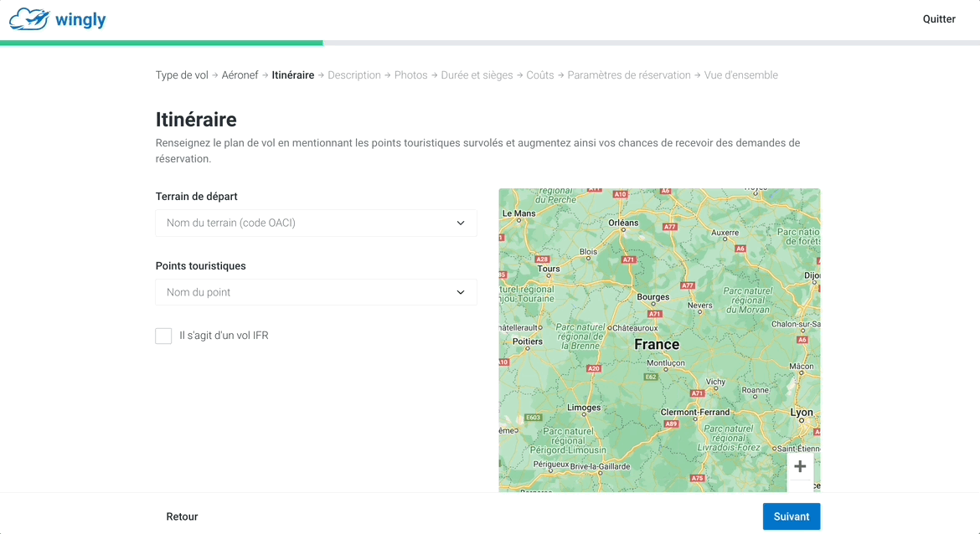The width and height of the screenshot is (980, 534).
Task: Click Quitter to exit the form
Action: point(939,18)
